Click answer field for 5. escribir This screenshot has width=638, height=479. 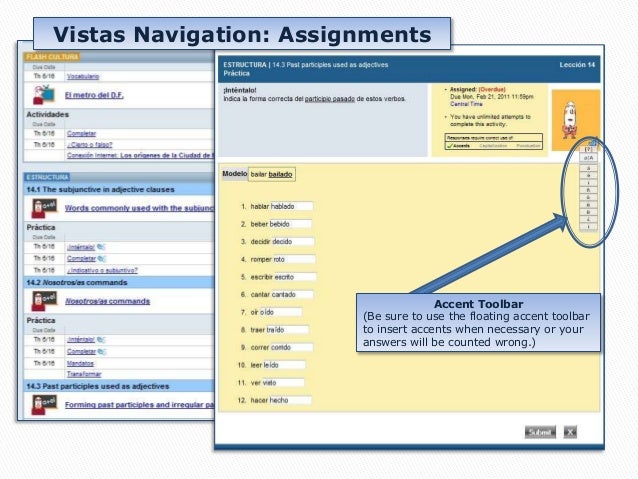click(295, 277)
